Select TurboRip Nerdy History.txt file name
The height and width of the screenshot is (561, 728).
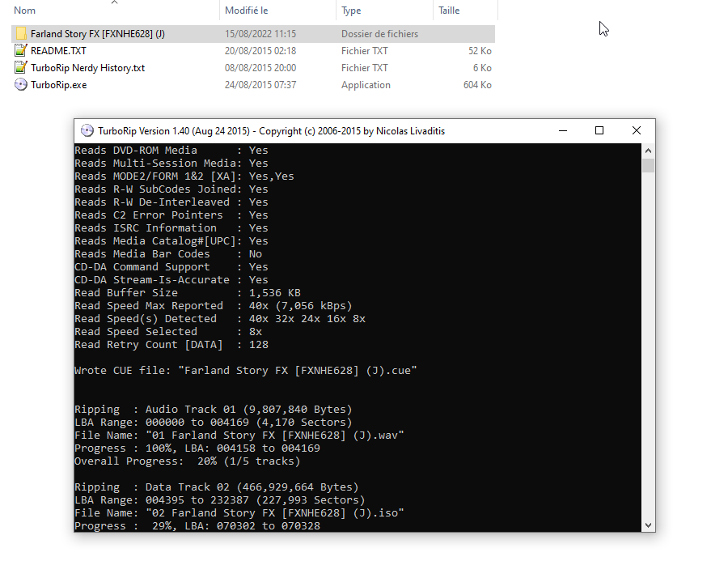tap(87, 68)
